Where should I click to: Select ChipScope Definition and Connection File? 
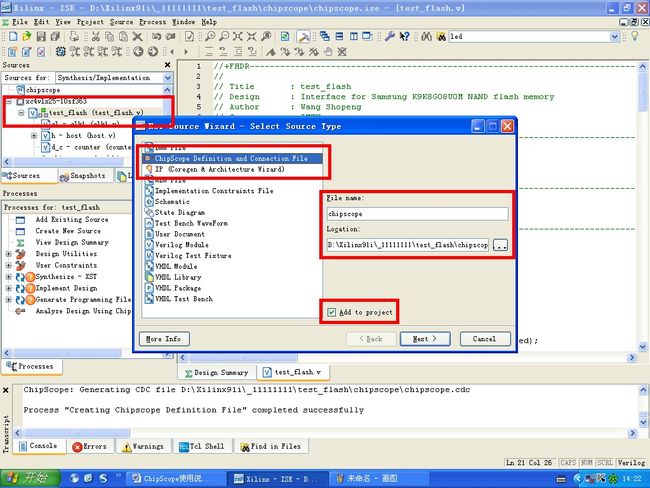pyautogui.click(x=232, y=158)
